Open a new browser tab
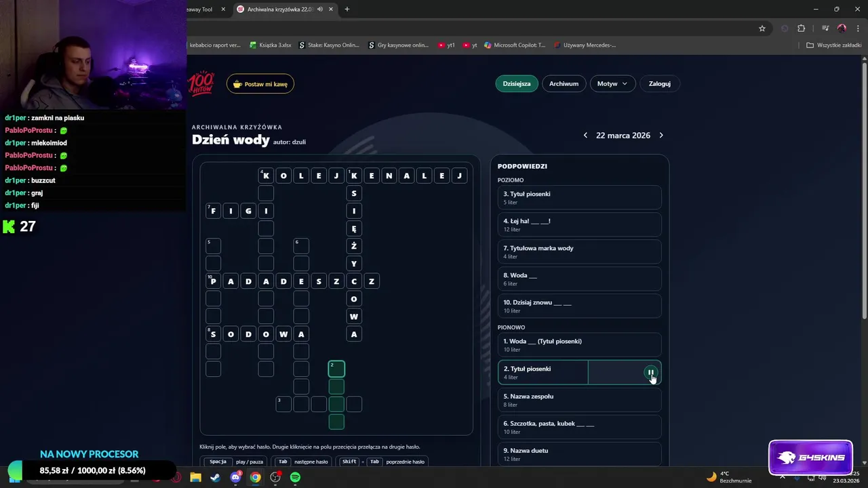Viewport: 868px width, 488px height. coord(347,9)
